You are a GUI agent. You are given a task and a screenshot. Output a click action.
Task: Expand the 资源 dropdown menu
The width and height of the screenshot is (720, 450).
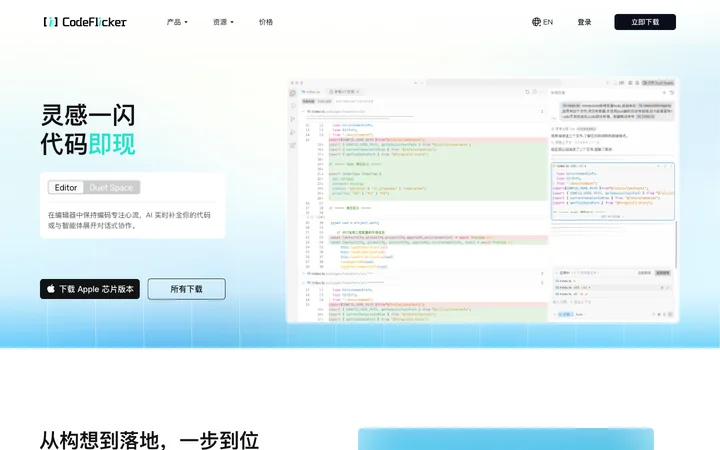223,22
